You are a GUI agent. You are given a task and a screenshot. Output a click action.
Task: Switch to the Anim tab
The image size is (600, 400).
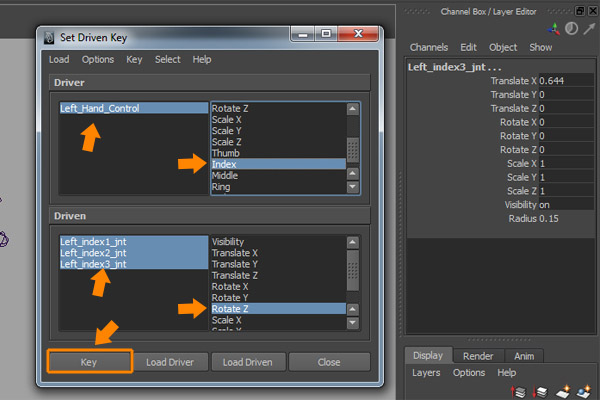tap(524, 356)
